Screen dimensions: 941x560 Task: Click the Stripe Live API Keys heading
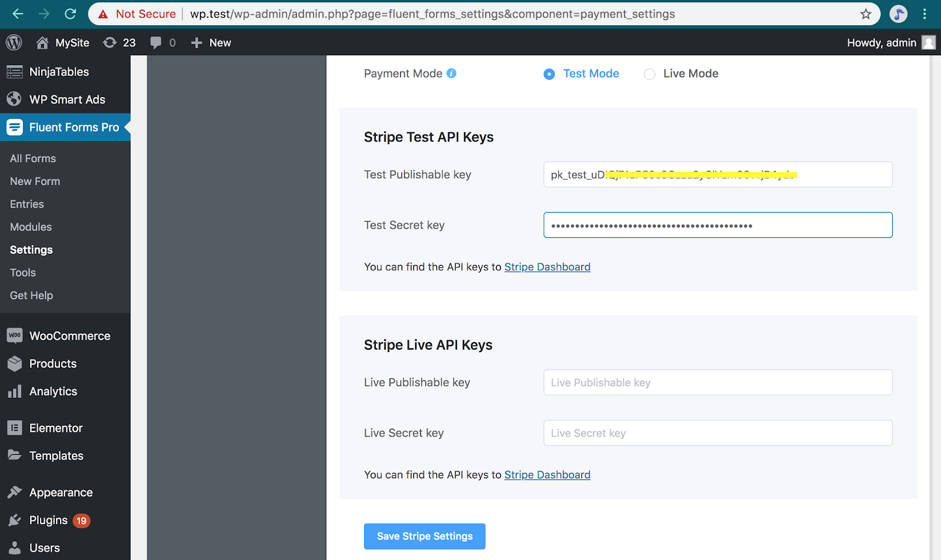pos(428,345)
